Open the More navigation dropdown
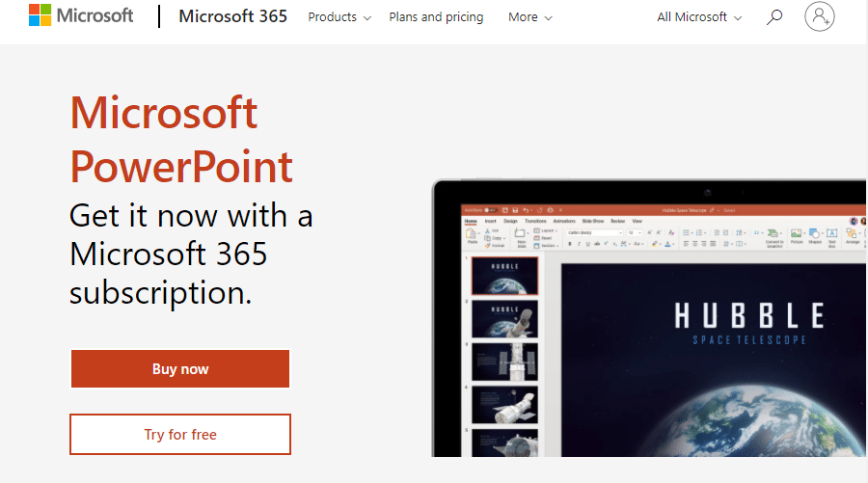Viewport: 868px width, 483px height. [x=530, y=17]
